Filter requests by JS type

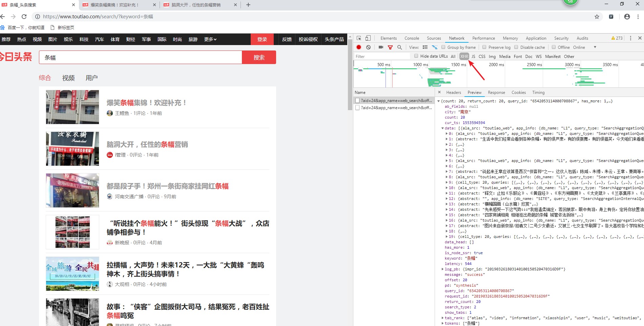pos(473,56)
